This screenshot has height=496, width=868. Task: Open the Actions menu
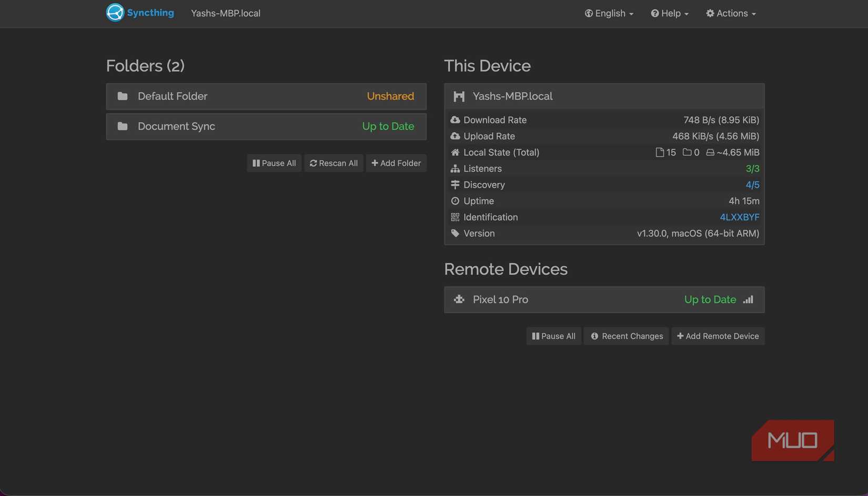coord(731,13)
